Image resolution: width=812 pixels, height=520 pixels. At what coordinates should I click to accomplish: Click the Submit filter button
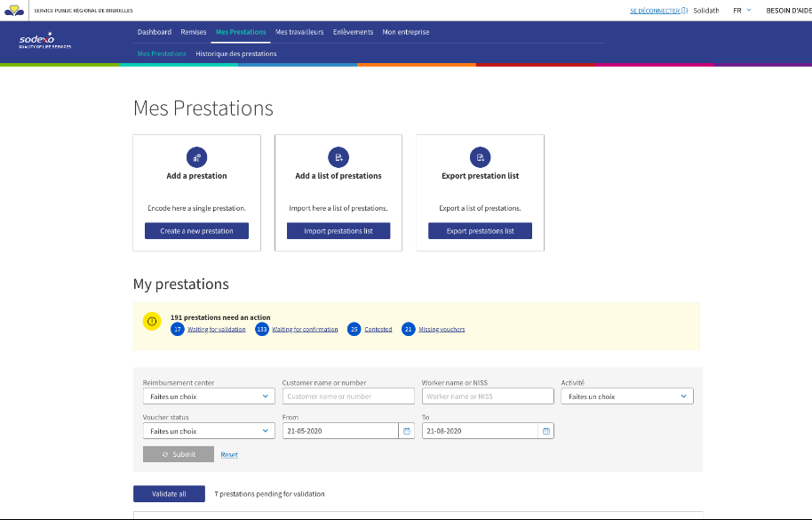click(179, 454)
